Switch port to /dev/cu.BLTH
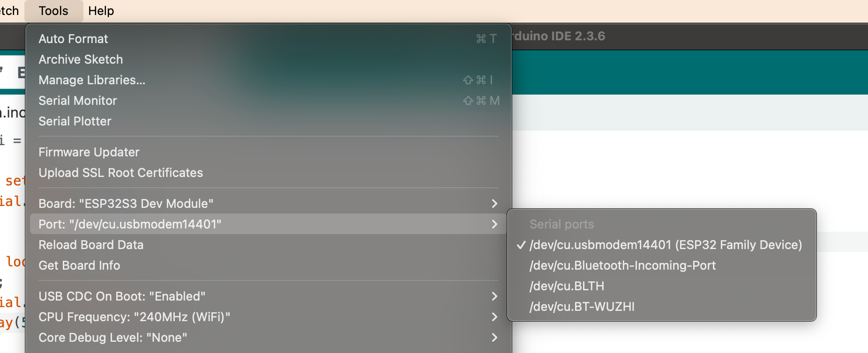This screenshot has width=868, height=353. coord(567,286)
